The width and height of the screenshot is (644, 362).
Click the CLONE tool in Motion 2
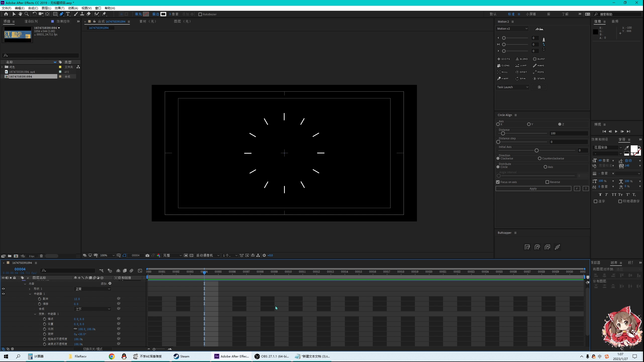pyautogui.click(x=503, y=66)
